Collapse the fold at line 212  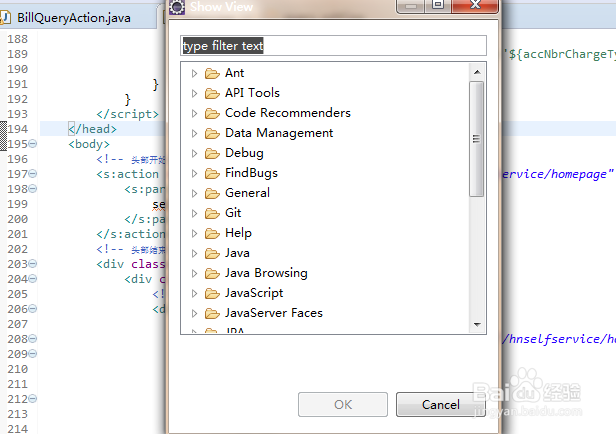pos(33,399)
